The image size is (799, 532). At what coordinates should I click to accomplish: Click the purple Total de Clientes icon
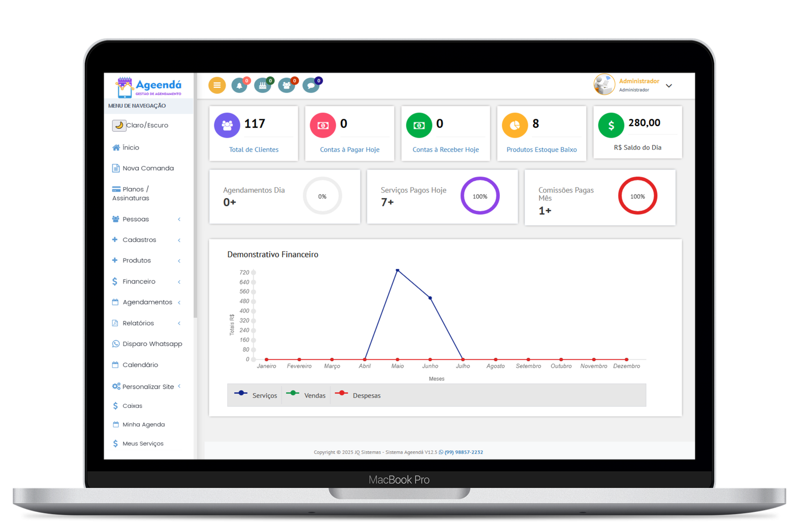pyautogui.click(x=227, y=125)
